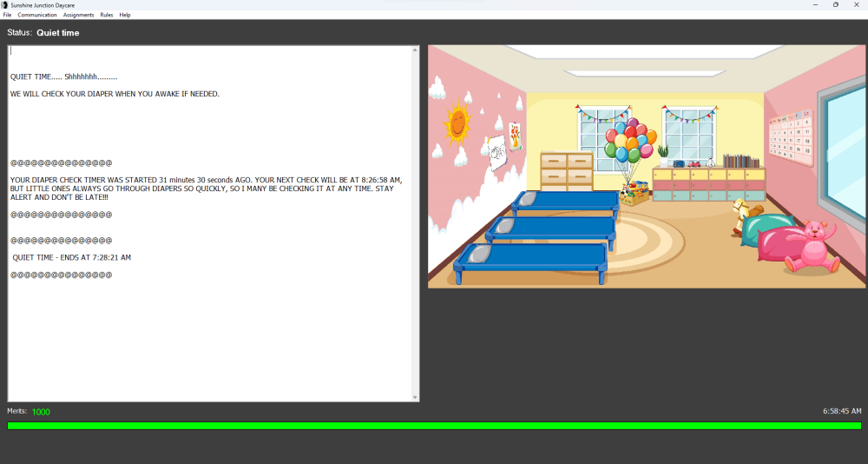
Task: Click the green merits progress bar
Action: click(x=434, y=426)
